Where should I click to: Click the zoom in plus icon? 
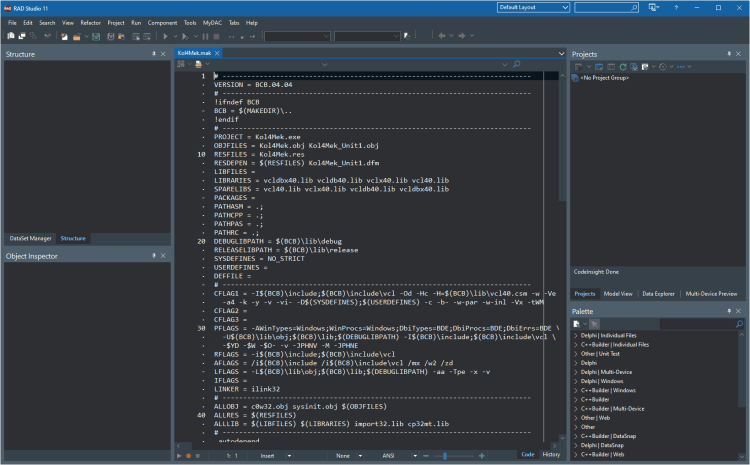[x=482, y=456]
